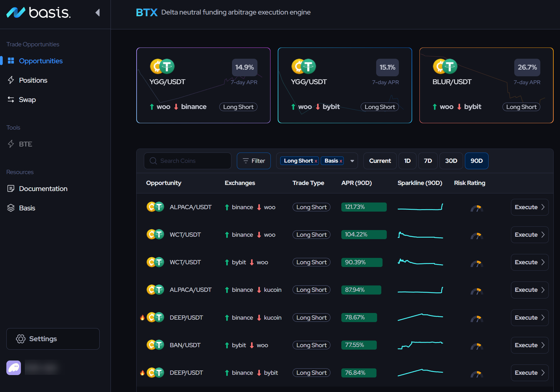Open the BLUR/USDT woo bybit card

[x=486, y=85]
